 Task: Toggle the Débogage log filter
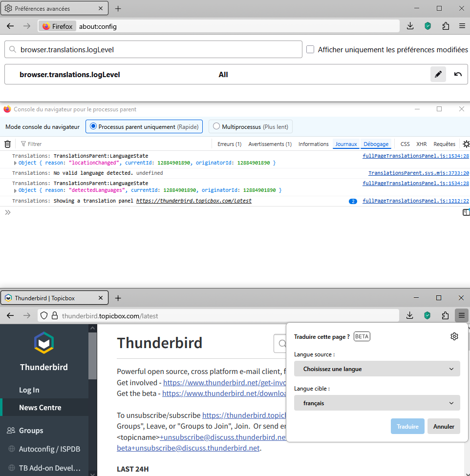376,144
